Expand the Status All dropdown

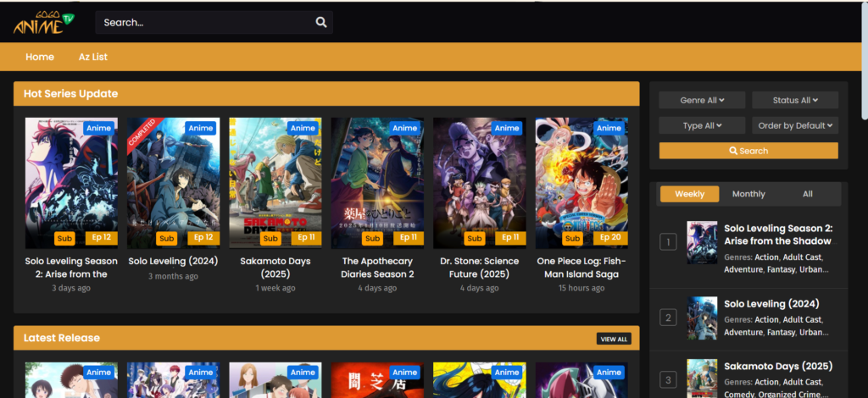pos(795,100)
